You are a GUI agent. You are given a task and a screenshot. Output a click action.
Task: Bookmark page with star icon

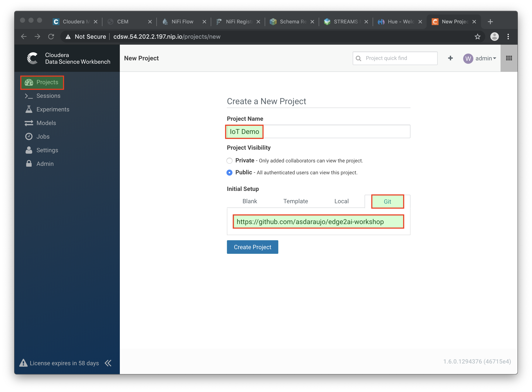477,37
